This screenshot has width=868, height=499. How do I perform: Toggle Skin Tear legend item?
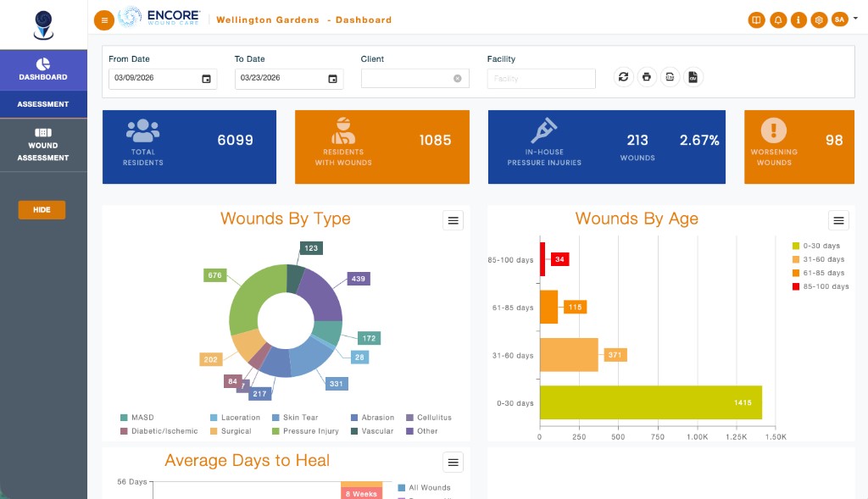295,418
